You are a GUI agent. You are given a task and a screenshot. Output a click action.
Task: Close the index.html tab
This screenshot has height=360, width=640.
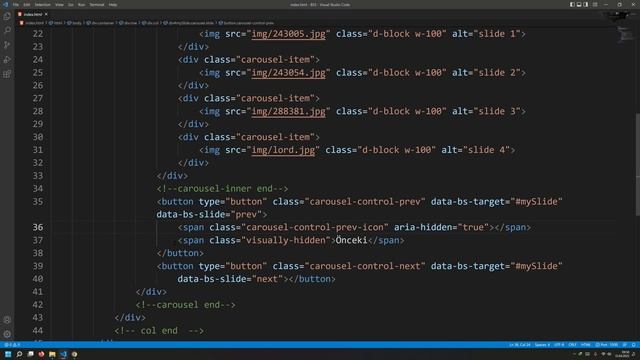click(46, 14)
